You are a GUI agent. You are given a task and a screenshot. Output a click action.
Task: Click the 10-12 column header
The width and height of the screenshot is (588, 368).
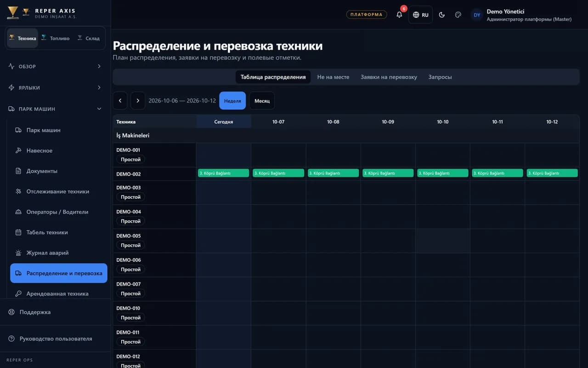[552, 122]
